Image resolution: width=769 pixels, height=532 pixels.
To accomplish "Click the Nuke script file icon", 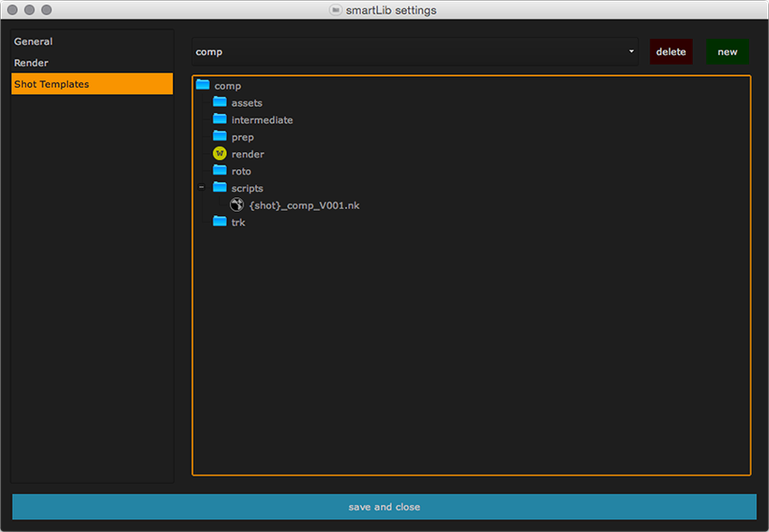I will 237,205.
